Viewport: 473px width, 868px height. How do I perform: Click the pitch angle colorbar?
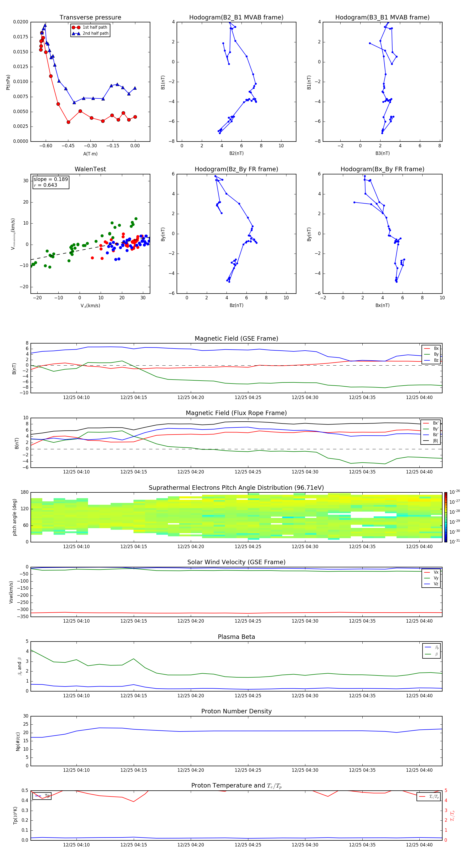pos(446,517)
